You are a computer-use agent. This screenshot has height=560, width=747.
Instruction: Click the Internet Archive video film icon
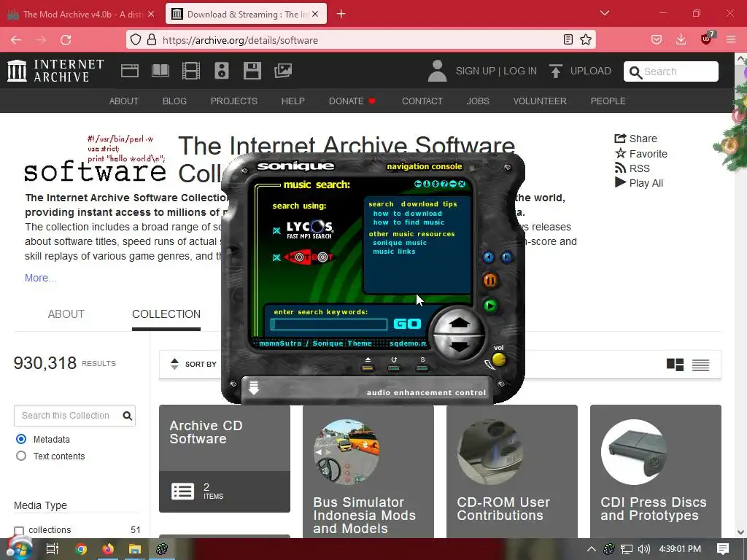[191, 71]
